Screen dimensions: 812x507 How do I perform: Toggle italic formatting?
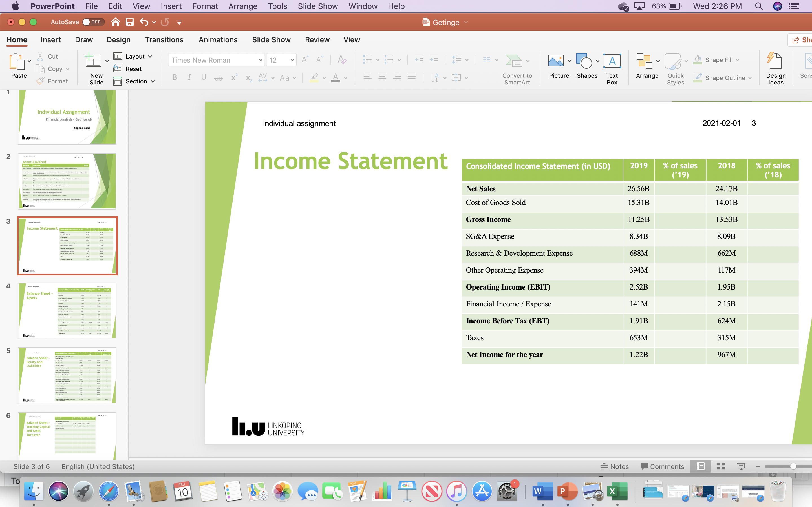[189, 77]
